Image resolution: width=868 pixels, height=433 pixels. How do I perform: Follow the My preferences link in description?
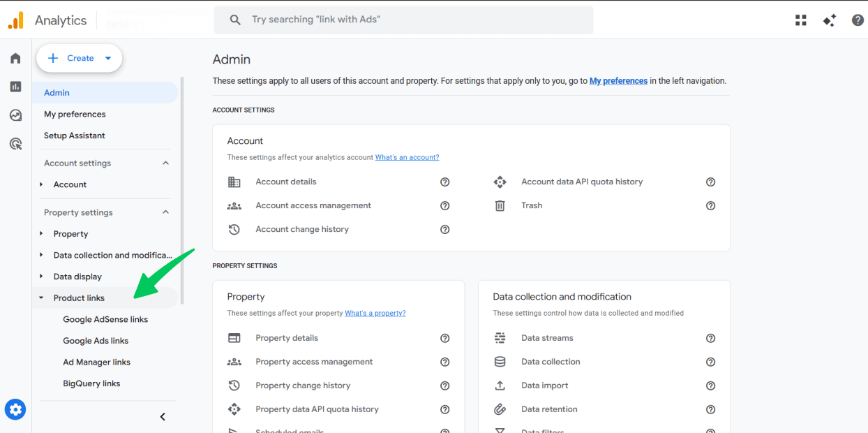[618, 81]
